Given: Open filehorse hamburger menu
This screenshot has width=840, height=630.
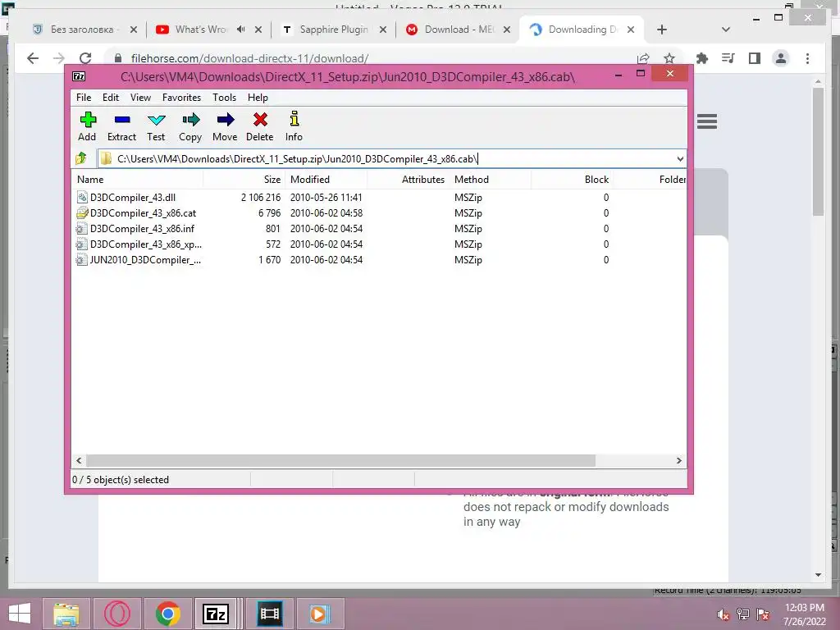Looking at the screenshot, I should point(707,121).
